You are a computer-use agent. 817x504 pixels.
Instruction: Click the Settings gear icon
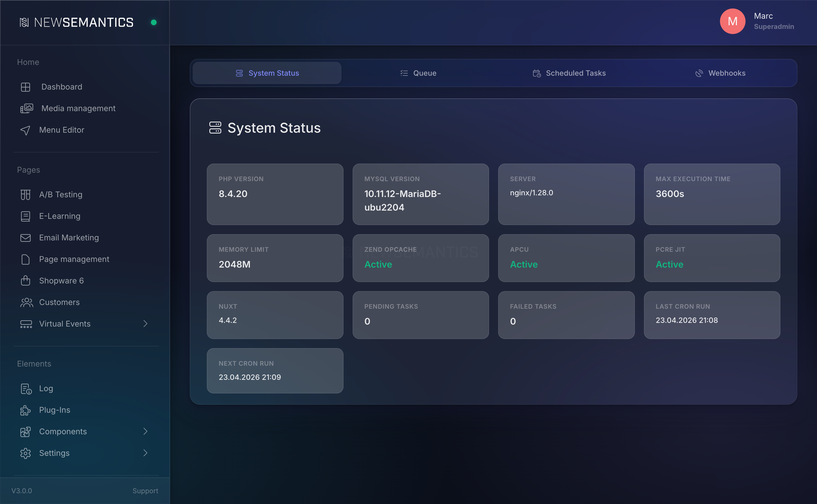pyautogui.click(x=25, y=453)
